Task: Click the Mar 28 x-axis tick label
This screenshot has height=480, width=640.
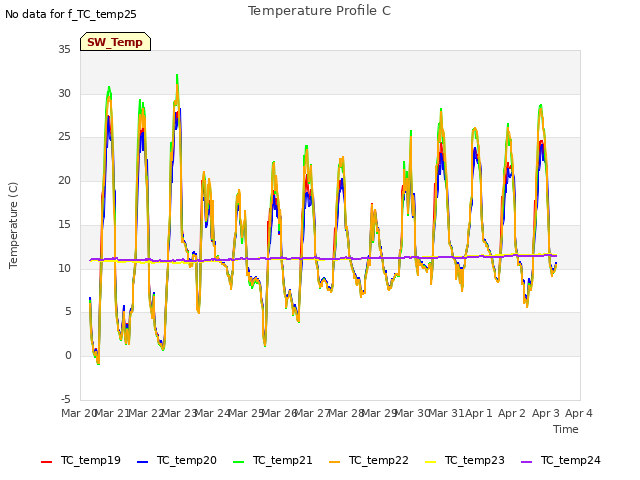Action: pyautogui.click(x=346, y=413)
